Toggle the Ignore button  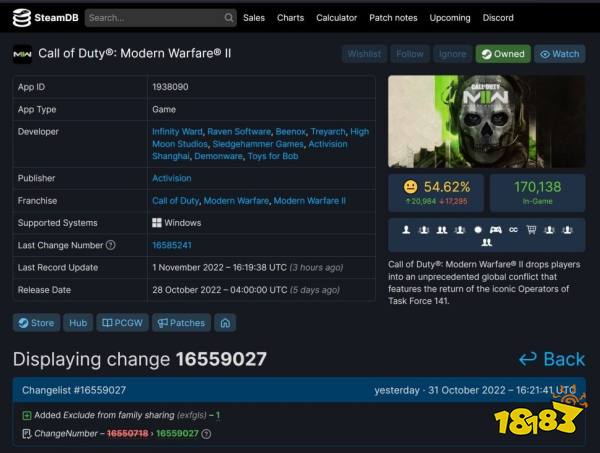(452, 54)
